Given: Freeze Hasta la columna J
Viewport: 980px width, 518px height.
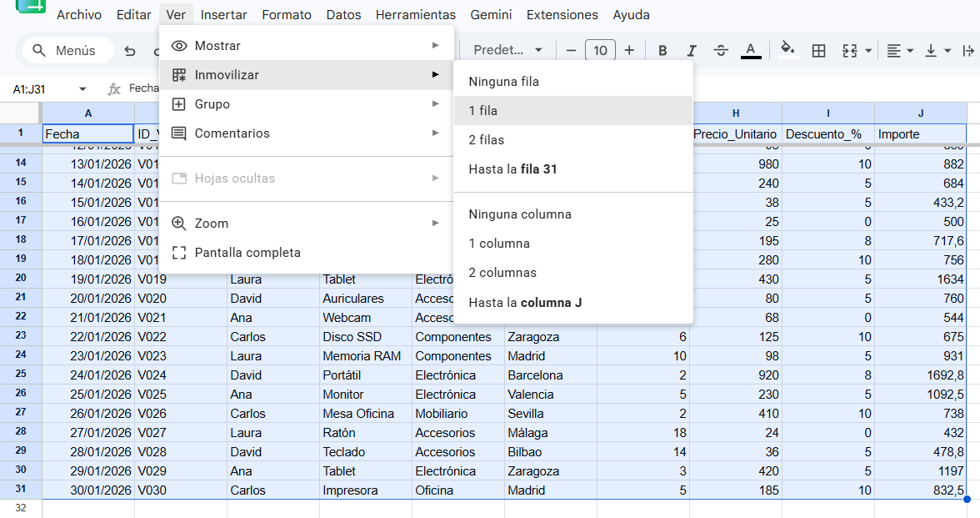Looking at the screenshot, I should [573, 303].
